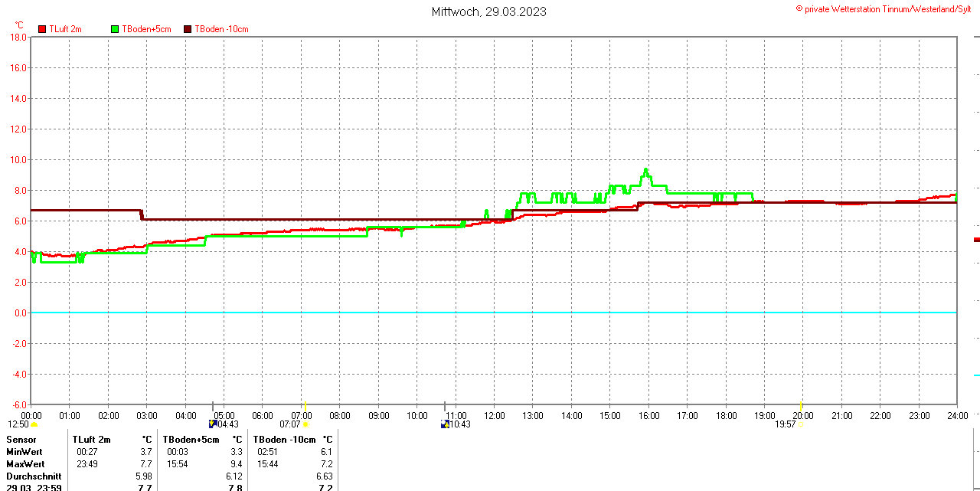Click the yellow icon next to 12:50
This screenshot has height=491, width=980.
34,424
